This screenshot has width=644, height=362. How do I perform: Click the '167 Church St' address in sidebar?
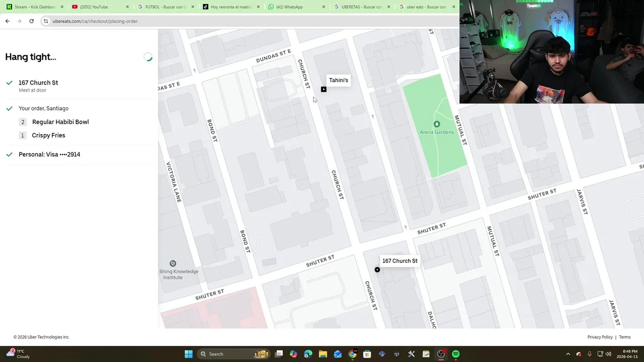point(38,82)
